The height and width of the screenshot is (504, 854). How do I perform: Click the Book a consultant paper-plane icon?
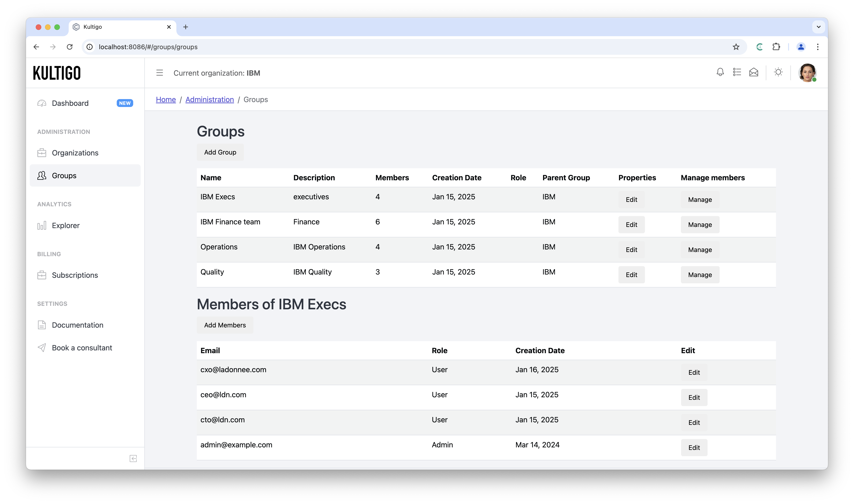[x=42, y=348]
